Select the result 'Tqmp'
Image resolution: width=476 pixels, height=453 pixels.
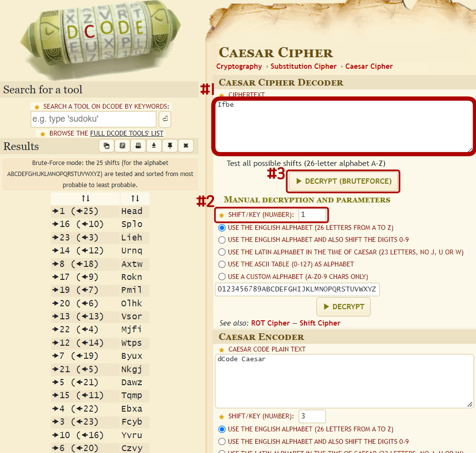(x=132, y=396)
